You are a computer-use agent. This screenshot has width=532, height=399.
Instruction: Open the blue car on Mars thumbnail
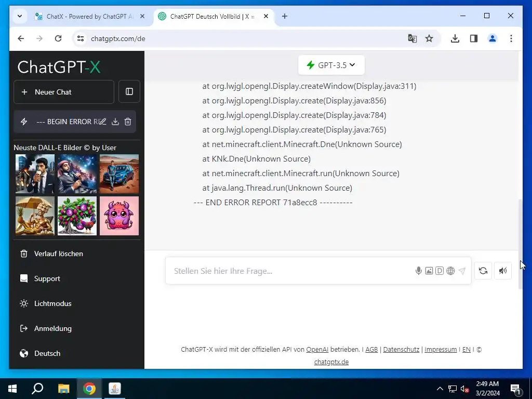click(x=119, y=174)
